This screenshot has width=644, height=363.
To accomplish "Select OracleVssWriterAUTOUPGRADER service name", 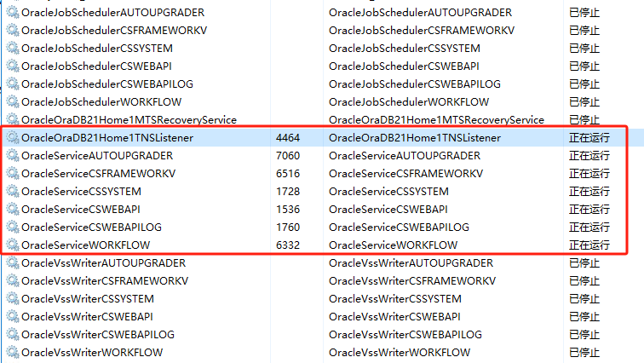I will tap(104, 262).
